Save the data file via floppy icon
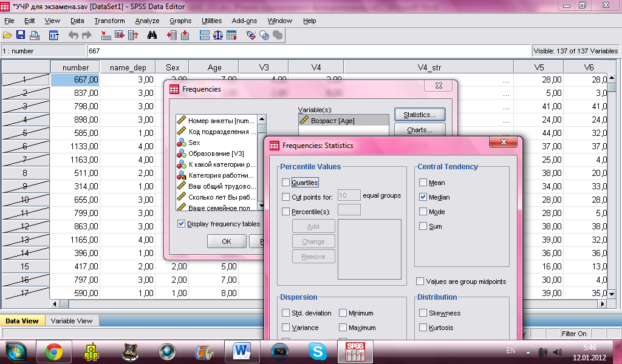Viewport: 622px width, 364px height. [20, 35]
